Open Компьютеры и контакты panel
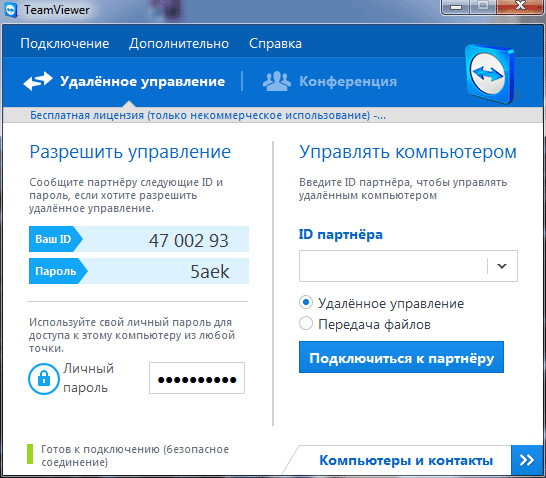 click(x=406, y=460)
